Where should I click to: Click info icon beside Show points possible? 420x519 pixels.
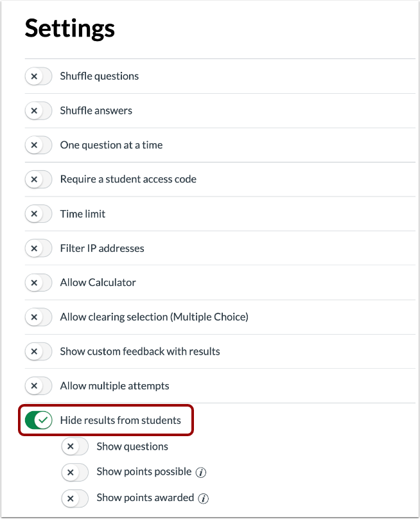click(x=201, y=472)
